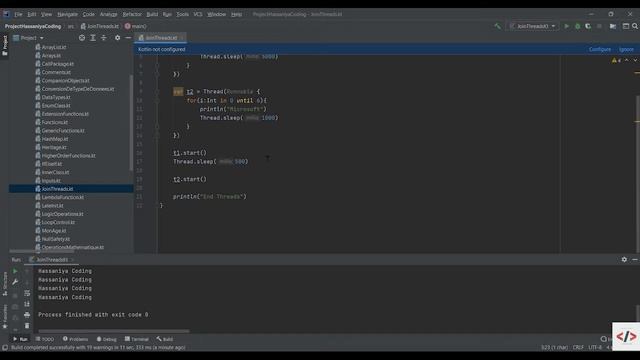Screen dimensions: 640x360
Task: Hide the Project panel with minus icon
Action: coord(128,38)
